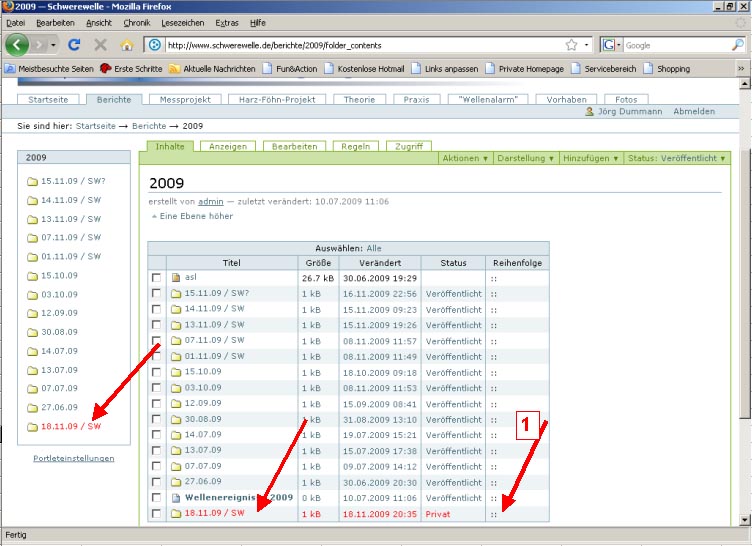Screen dimensions: 752x546
Task: Click the bookmark star in the URL bar
Action: point(571,45)
